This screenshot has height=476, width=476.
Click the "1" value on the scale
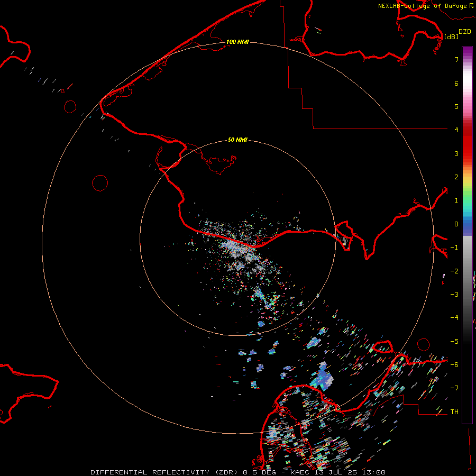[456, 200]
